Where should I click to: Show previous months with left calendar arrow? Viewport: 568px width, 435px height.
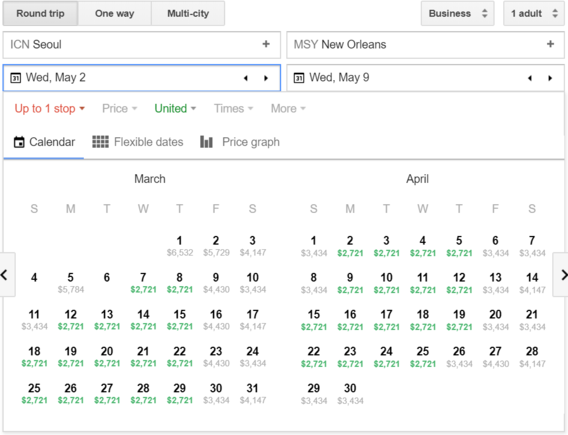pyautogui.click(x=7, y=275)
